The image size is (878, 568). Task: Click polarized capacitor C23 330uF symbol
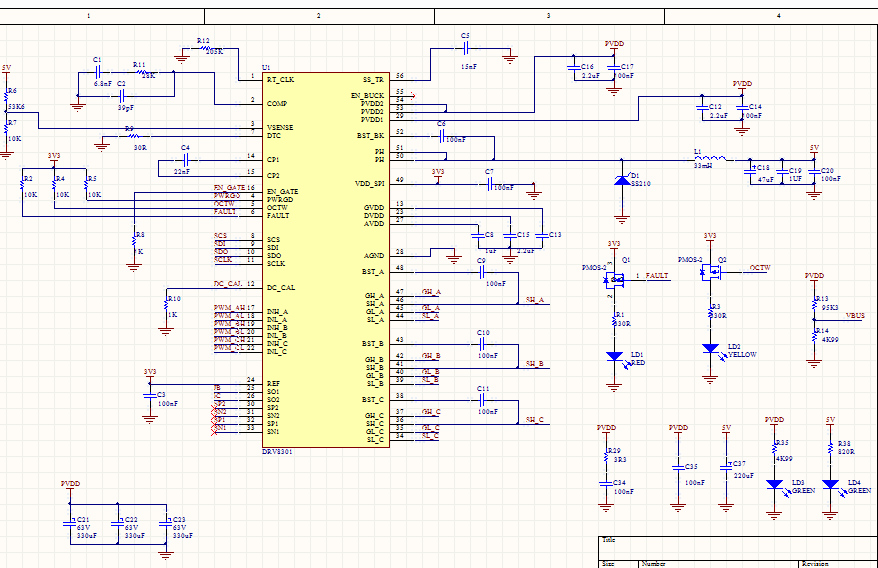(166, 524)
